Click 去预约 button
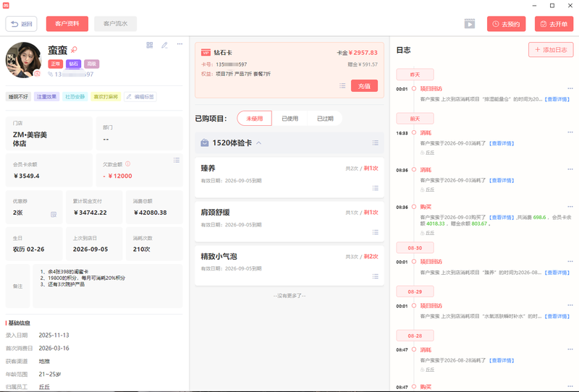 pyautogui.click(x=506, y=24)
